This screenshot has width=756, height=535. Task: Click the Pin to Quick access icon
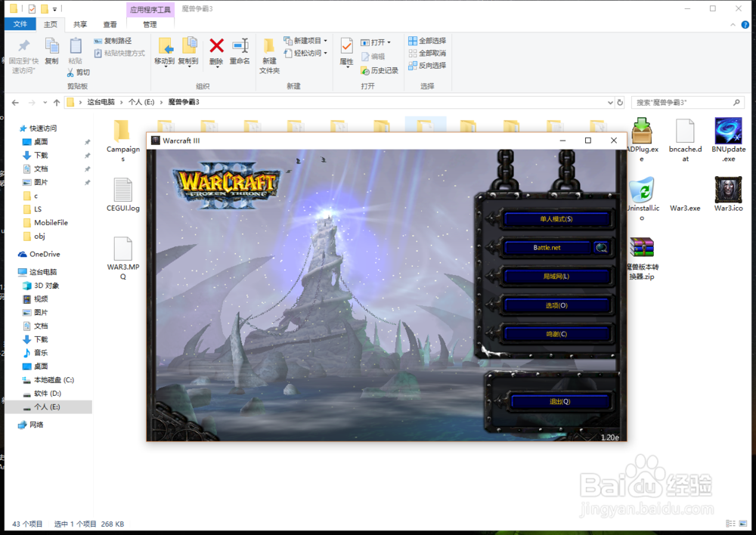coord(23,47)
